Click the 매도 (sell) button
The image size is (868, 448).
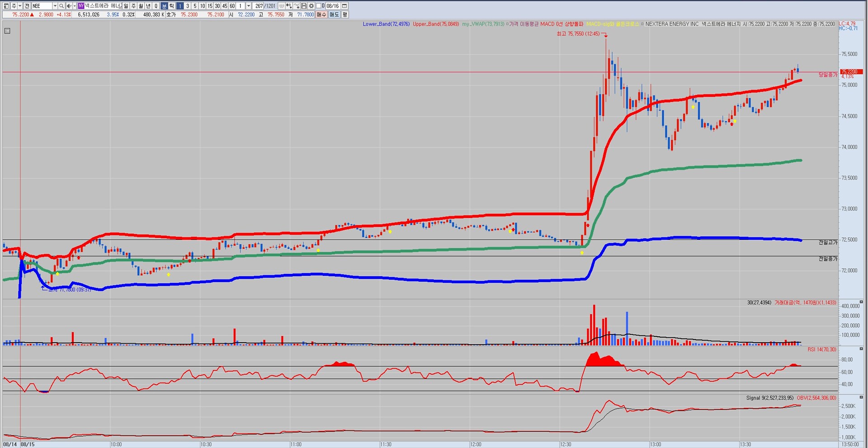[334, 14]
